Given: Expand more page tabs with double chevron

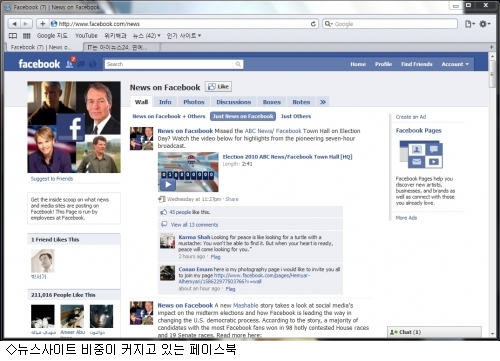Looking at the screenshot, I should click(323, 102).
